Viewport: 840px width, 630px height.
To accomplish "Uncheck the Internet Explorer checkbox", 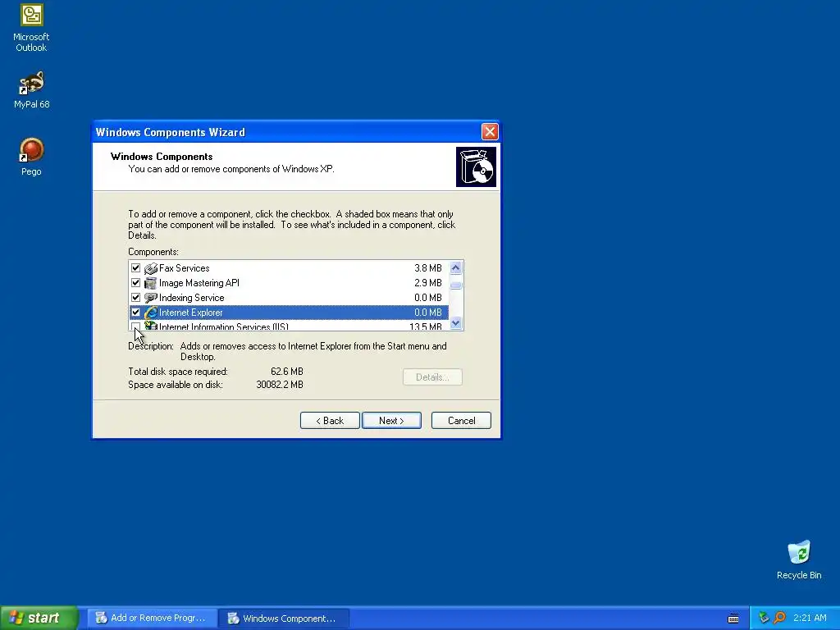I will tap(135, 313).
